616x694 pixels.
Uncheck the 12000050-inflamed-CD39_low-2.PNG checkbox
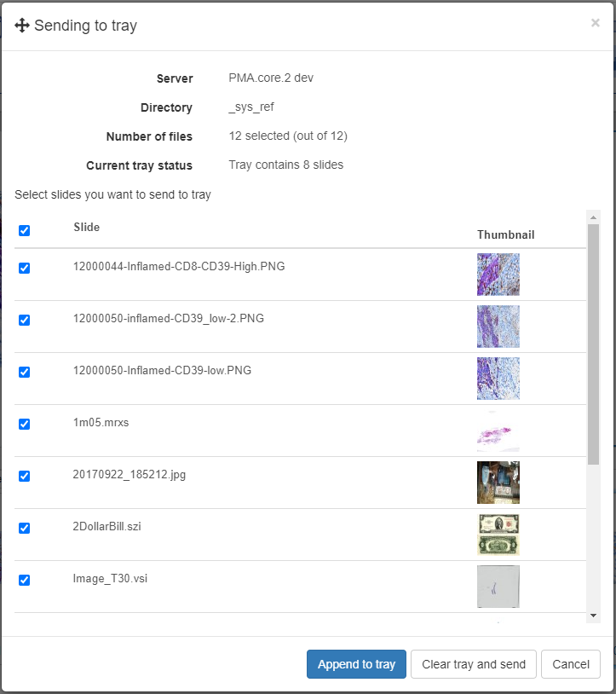tap(24, 320)
